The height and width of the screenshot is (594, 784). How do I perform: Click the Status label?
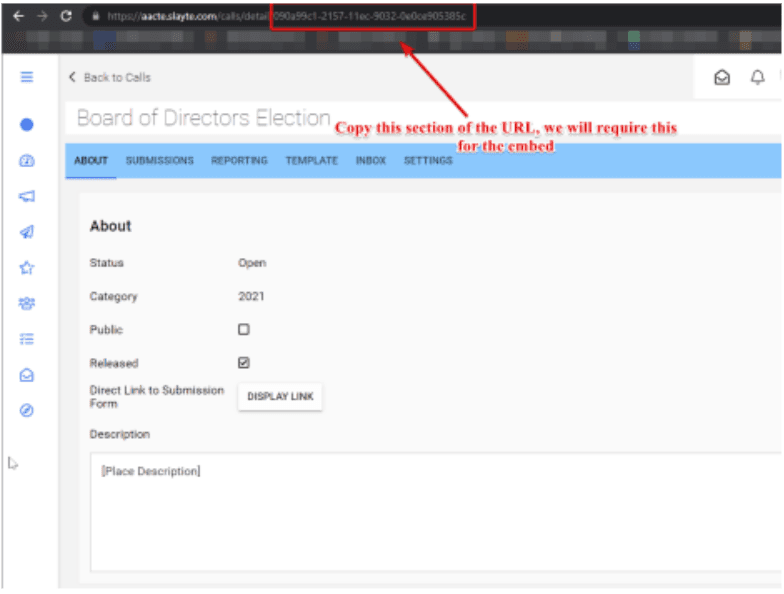pos(106,263)
